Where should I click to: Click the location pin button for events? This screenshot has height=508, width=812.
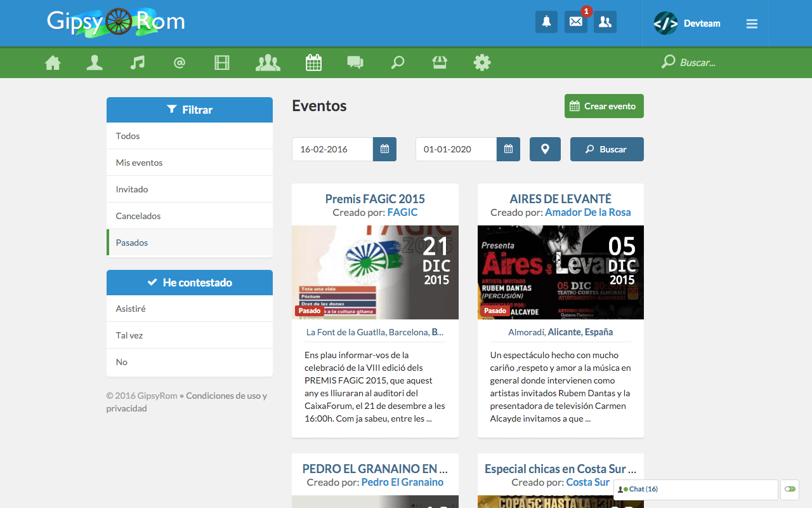[x=545, y=149]
